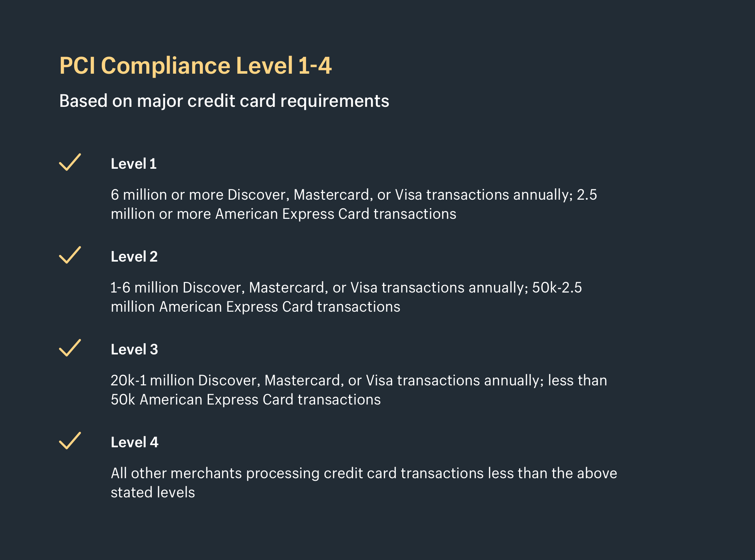
Task: Click 'less than' in the Level 3 description
Action: pos(577,380)
